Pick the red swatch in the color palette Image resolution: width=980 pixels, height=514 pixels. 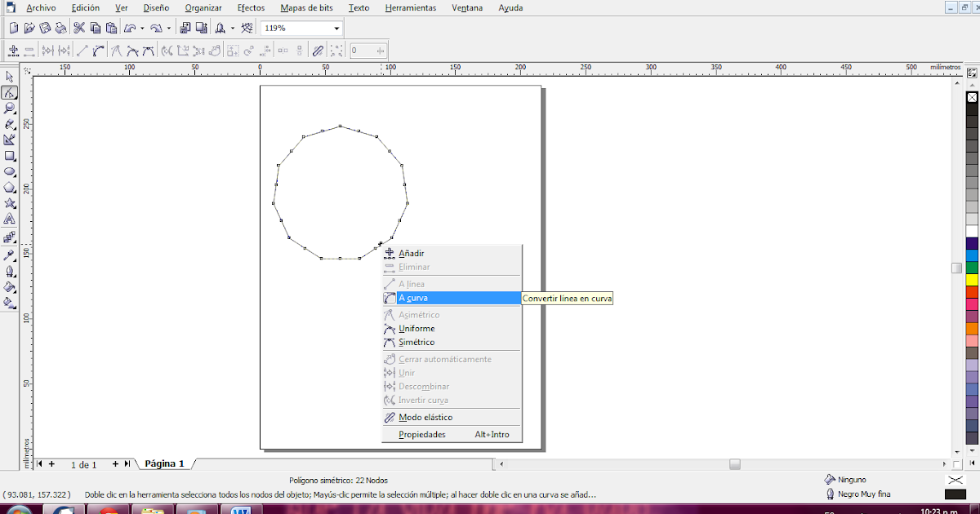tap(972, 291)
